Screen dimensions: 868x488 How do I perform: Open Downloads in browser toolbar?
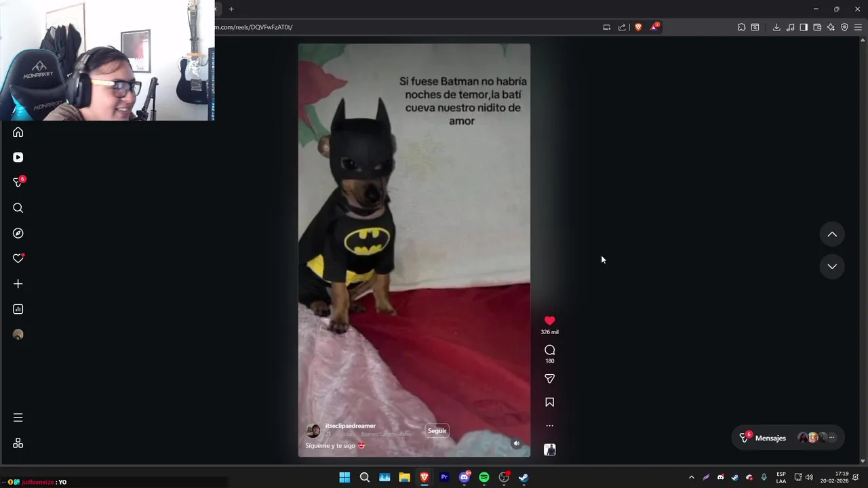[x=776, y=27]
